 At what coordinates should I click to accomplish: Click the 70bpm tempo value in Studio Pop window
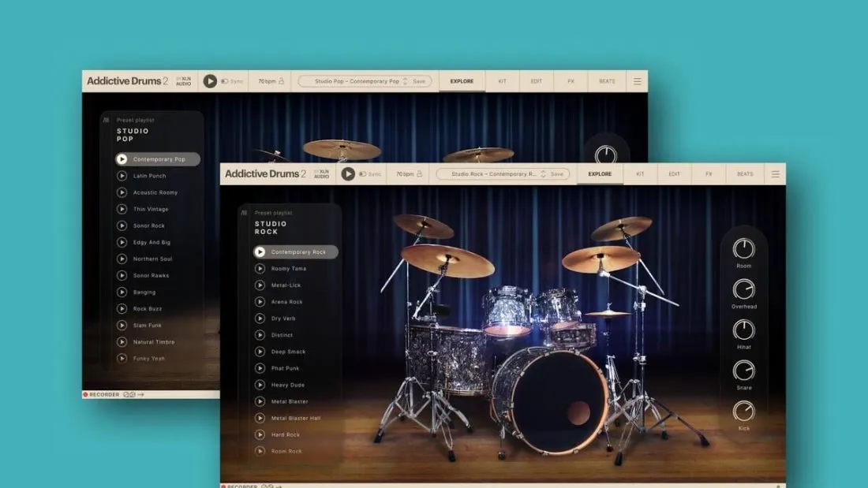pyautogui.click(x=267, y=81)
